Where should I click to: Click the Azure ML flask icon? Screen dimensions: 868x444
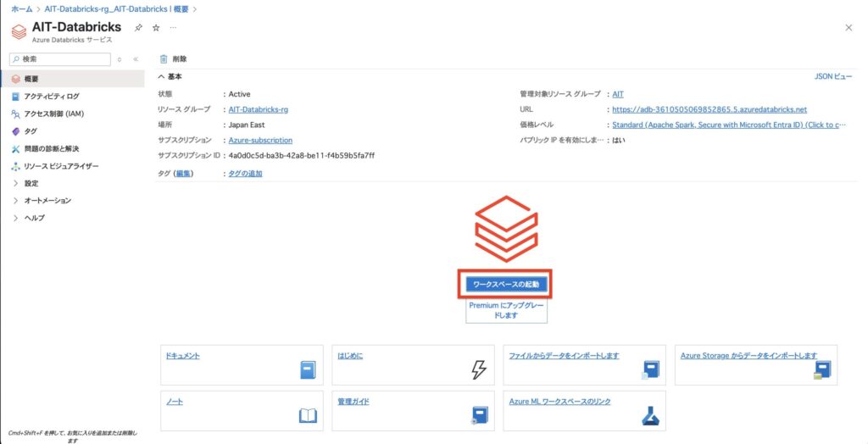pos(650,415)
